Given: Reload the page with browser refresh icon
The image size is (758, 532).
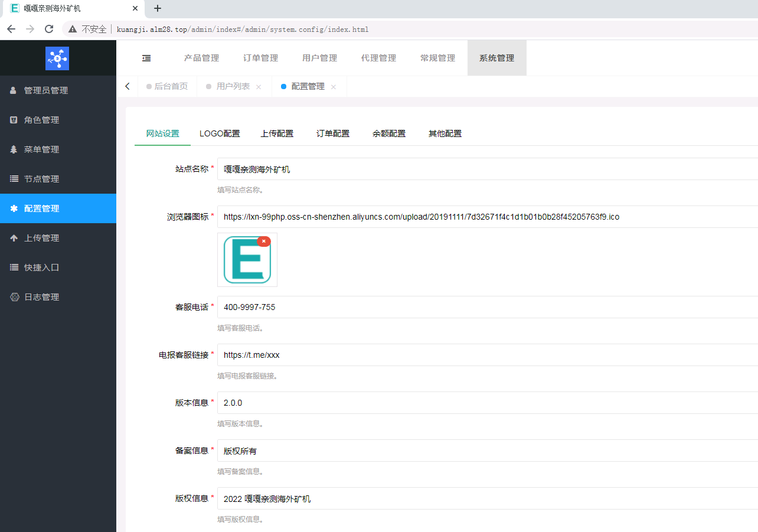Looking at the screenshot, I should tap(49, 29).
